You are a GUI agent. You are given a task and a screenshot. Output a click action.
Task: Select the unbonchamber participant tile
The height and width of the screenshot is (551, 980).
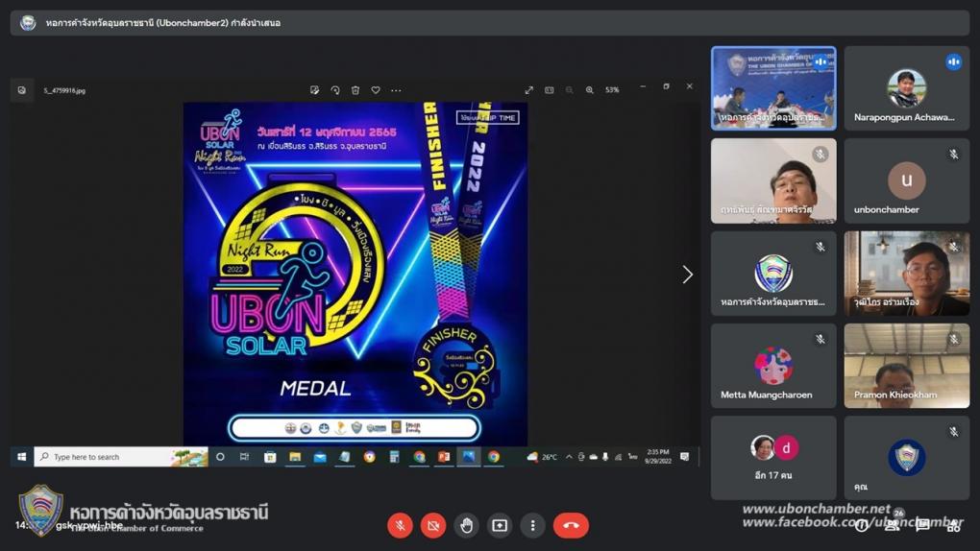click(x=906, y=180)
